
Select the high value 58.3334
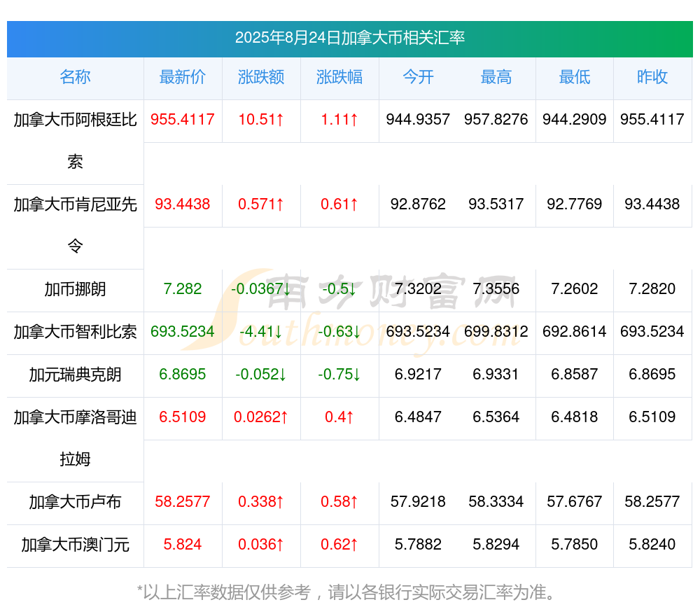496,502
